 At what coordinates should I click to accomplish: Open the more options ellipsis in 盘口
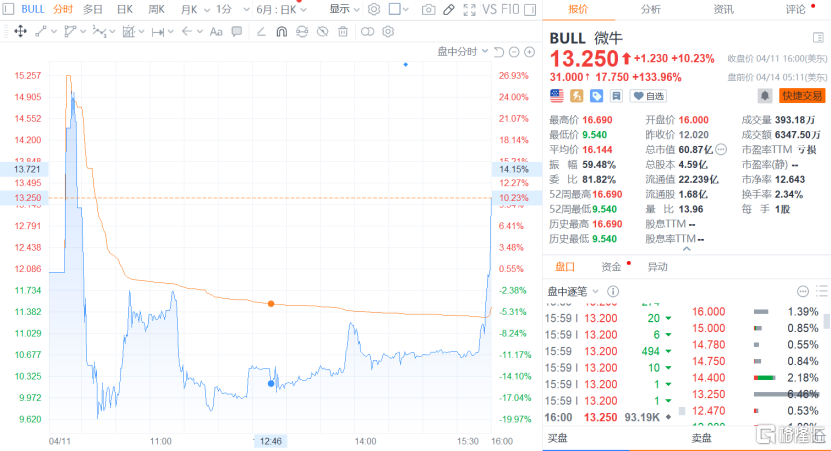(803, 291)
